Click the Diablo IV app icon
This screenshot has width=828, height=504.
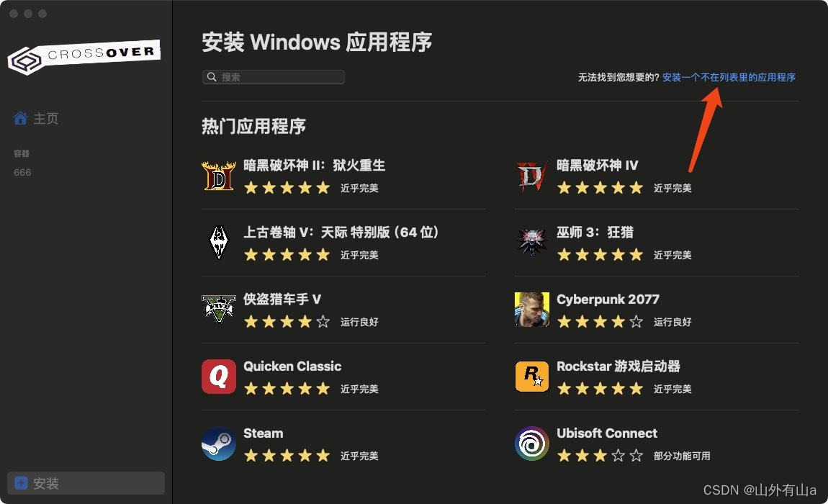pyautogui.click(x=532, y=176)
